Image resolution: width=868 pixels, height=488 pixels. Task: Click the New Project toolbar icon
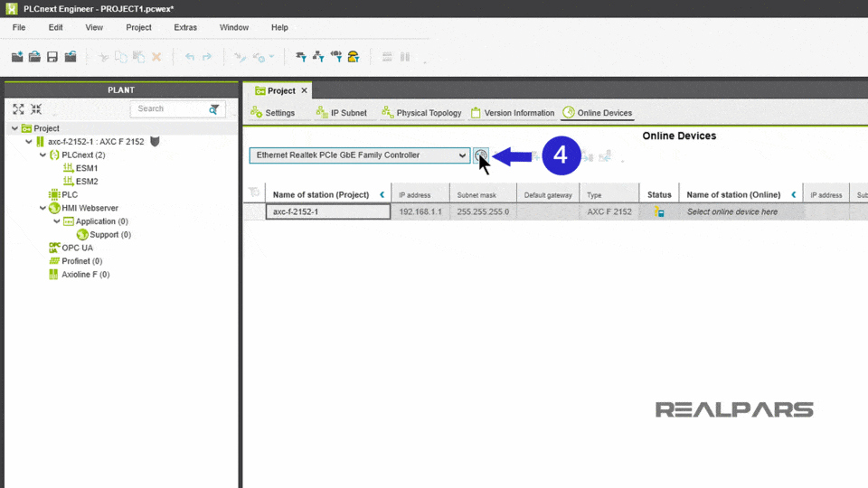tap(17, 56)
